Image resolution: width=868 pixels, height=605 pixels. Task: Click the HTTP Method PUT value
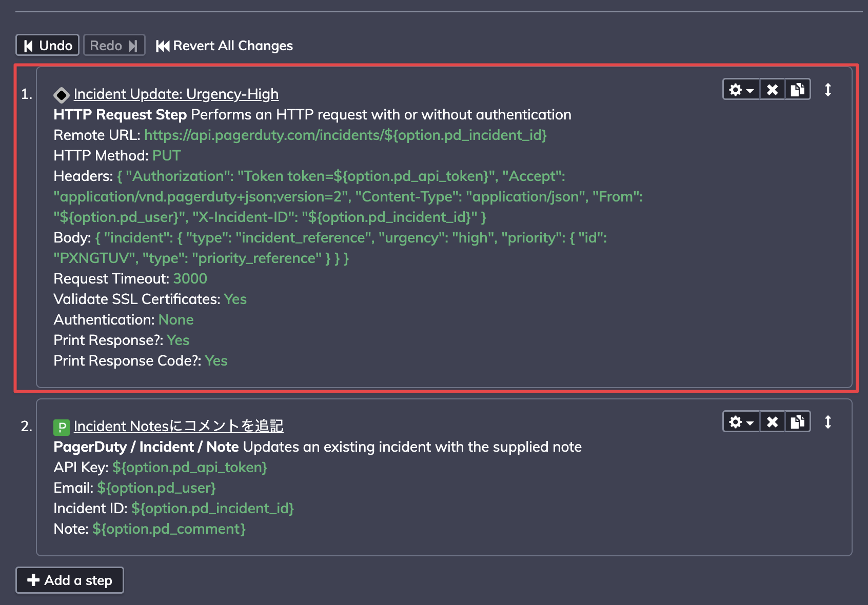[166, 155]
